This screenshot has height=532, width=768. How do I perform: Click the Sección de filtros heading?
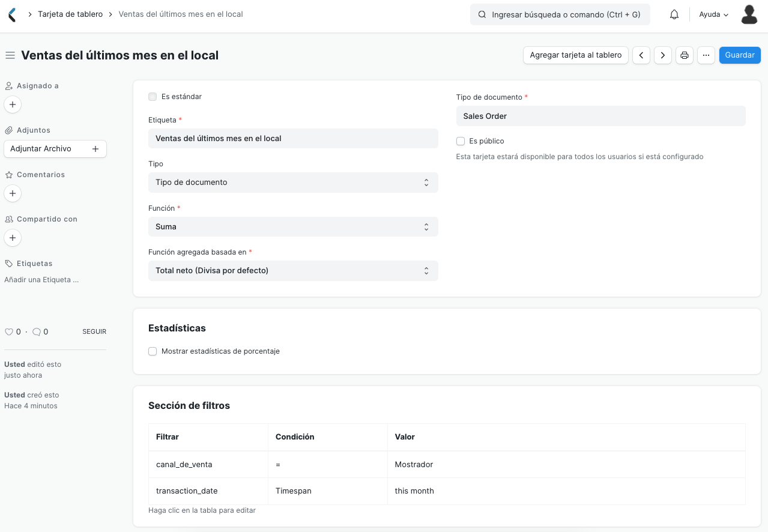coord(189,406)
